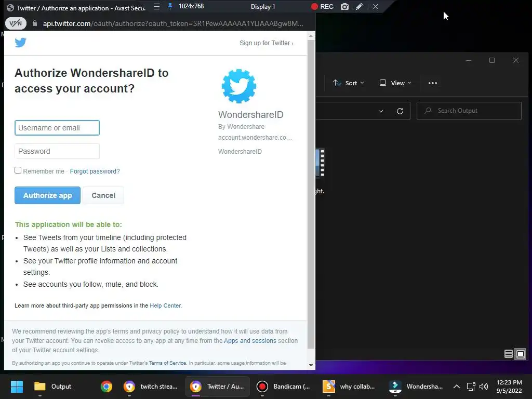
Task: Open Bandicam from the taskbar
Action: [x=283, y=387]
